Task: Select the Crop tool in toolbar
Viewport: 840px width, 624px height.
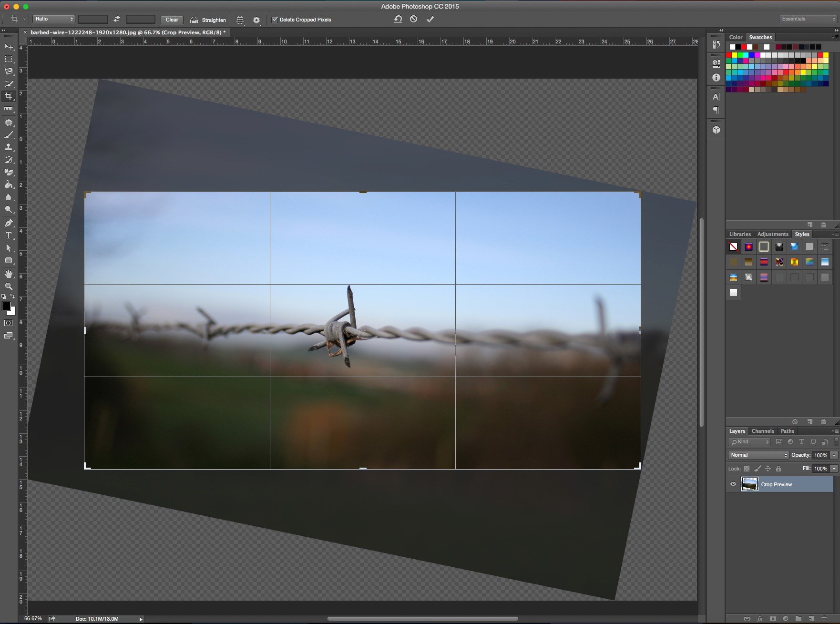Action: [x=9, y=96]
